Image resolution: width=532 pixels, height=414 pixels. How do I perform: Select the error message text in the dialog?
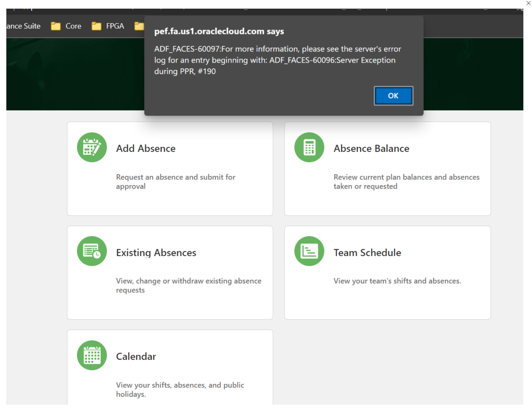click(278, 60)
